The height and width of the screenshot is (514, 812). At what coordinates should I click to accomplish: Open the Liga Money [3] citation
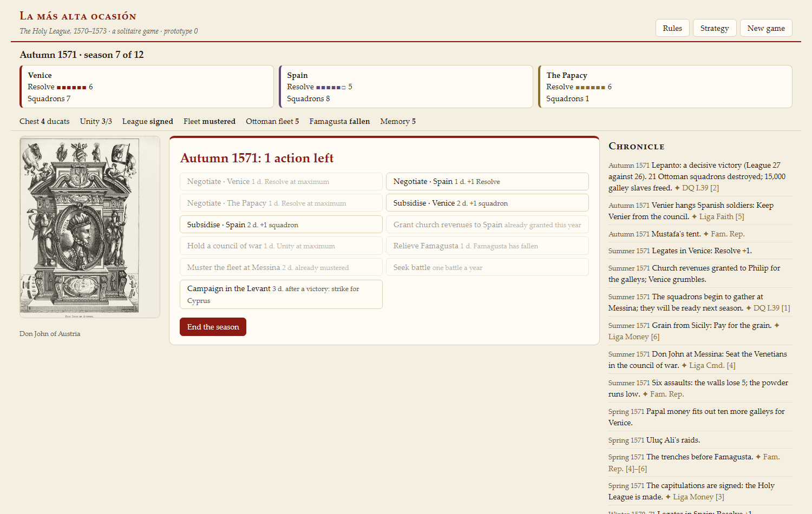[699, 497]
